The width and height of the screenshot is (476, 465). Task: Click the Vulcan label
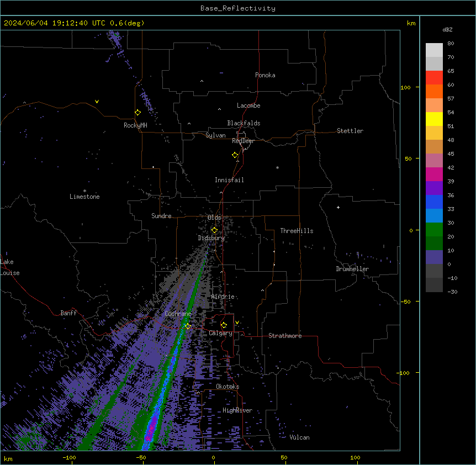click(300, 437)
